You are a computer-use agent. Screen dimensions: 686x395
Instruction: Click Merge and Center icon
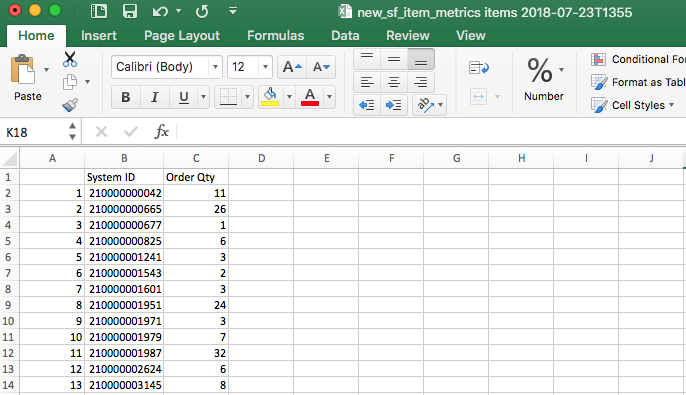click(x=478, y=96)
